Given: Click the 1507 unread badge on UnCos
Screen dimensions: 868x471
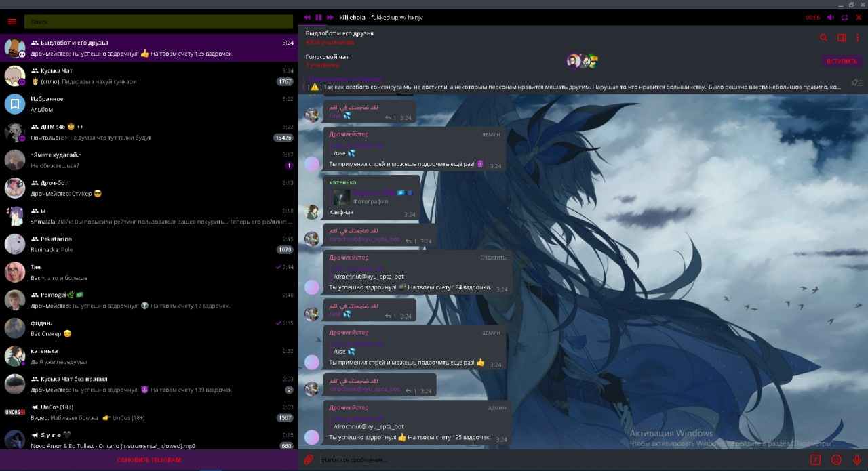Looking at the screenshot, I should pos(285,418).
